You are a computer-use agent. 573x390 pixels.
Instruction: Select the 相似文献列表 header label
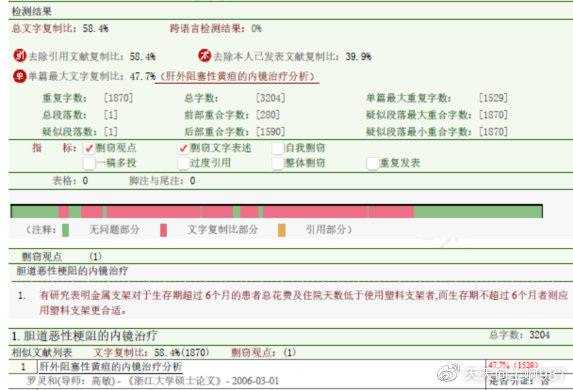tap(42, 352)
